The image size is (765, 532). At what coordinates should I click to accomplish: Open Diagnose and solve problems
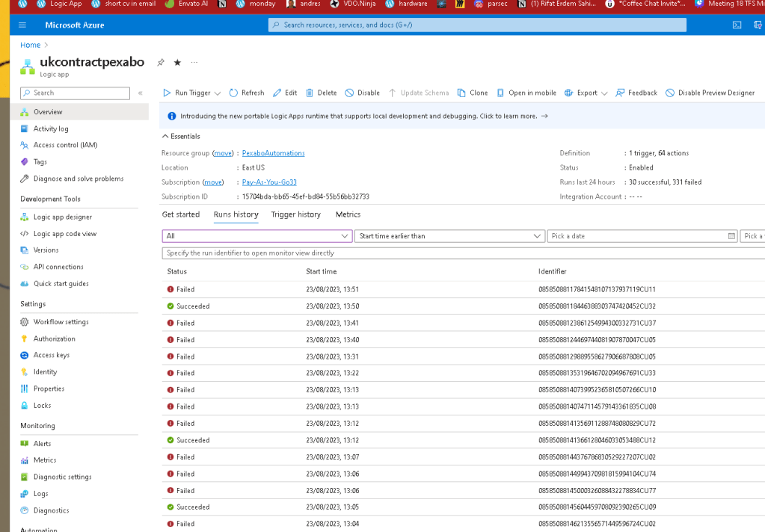78,179
